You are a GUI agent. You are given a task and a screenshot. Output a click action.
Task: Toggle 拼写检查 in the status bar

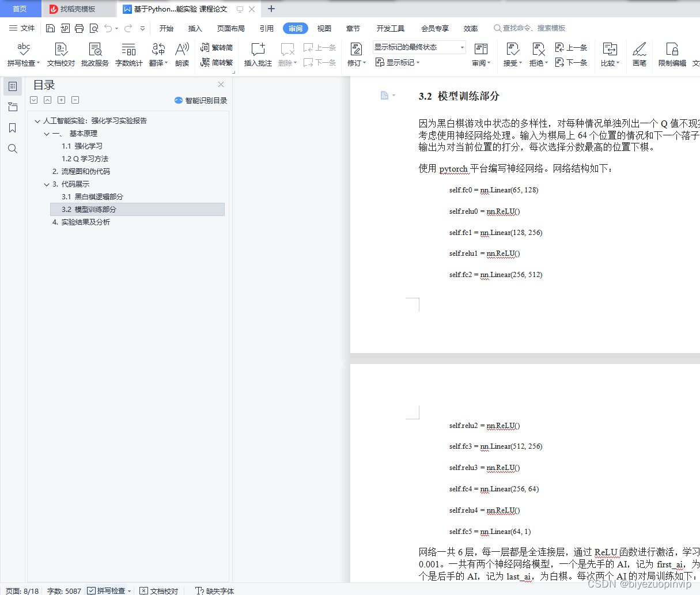[108, 590]
